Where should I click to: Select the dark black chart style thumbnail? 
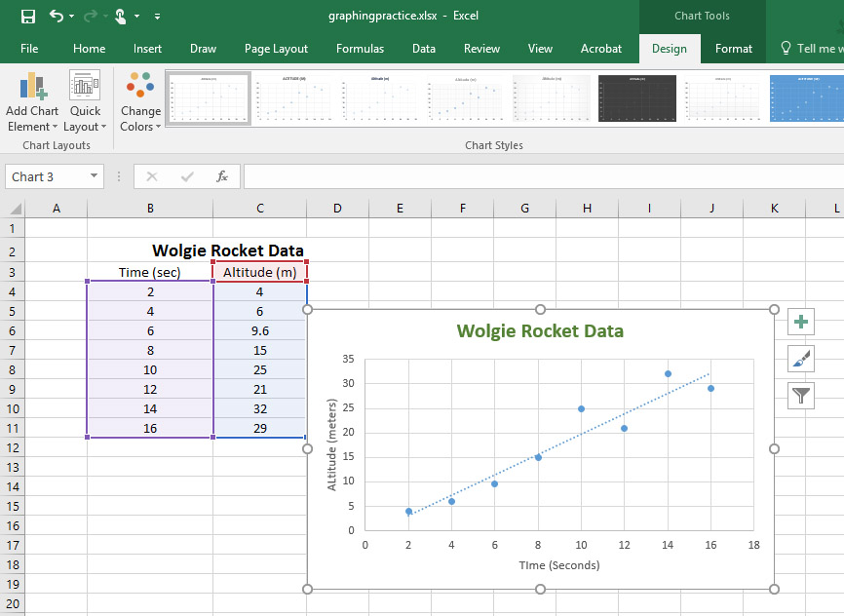click(636, 97)
